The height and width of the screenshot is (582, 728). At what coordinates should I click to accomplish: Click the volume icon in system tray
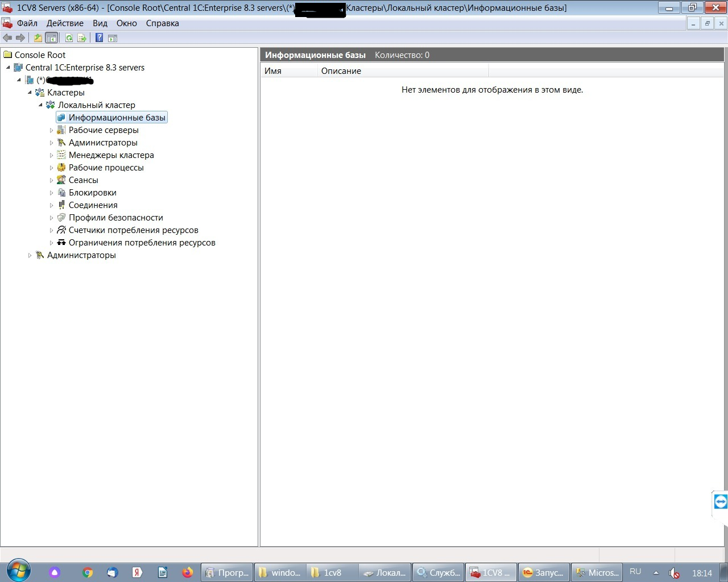[673, 573]
